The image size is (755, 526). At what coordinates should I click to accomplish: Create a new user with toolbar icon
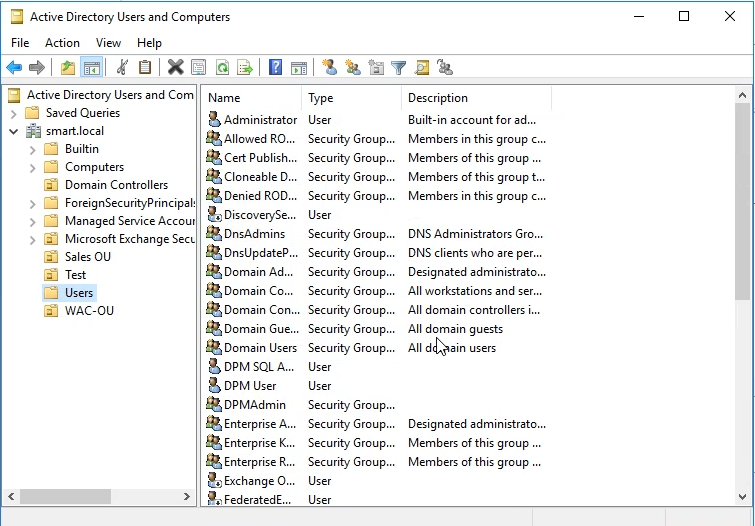[x=330, y=68]
